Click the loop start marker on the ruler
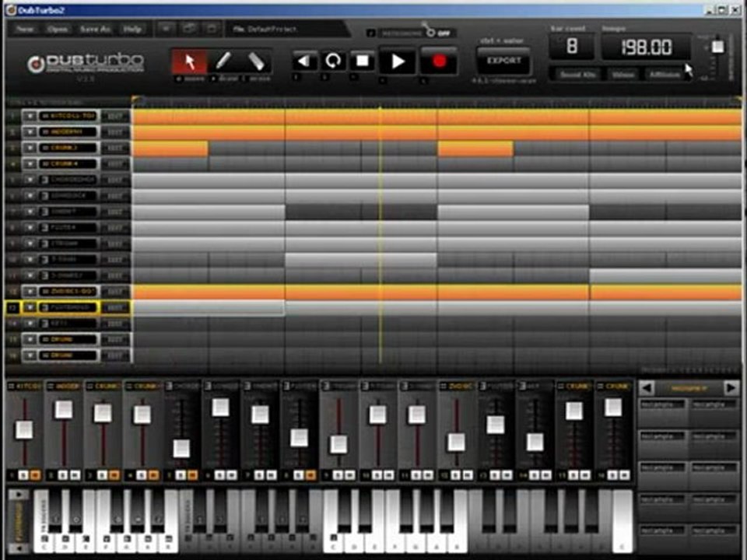The image size is (747, 560). pyautogui.click(x=135, y=100)
